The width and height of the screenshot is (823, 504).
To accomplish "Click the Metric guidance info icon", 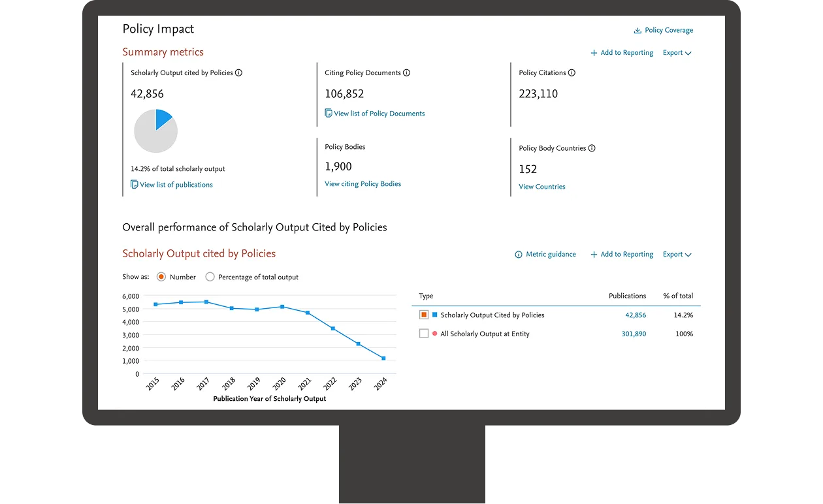I will click(518, 254).
